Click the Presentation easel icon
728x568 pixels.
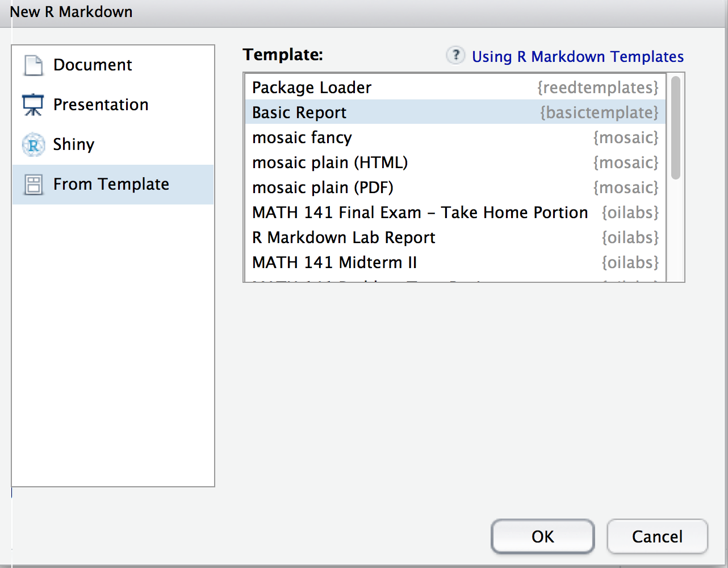(x=33, y=105)
